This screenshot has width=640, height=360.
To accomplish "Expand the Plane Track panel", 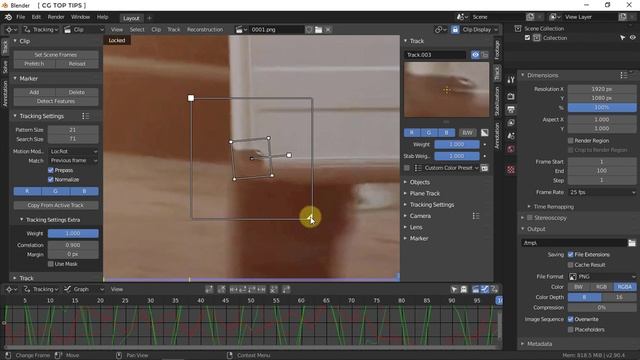I will pyautogui.click(x=424, y=193).
